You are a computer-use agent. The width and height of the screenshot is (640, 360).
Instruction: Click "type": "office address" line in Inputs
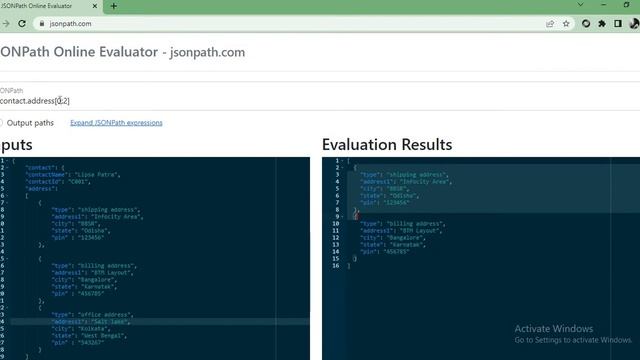(92, 315)
